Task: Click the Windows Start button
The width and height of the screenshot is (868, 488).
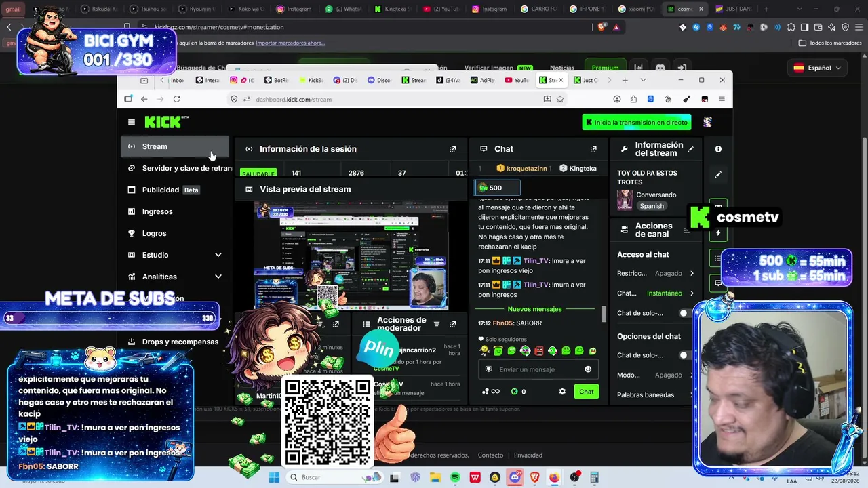Action: click(274, 478)
